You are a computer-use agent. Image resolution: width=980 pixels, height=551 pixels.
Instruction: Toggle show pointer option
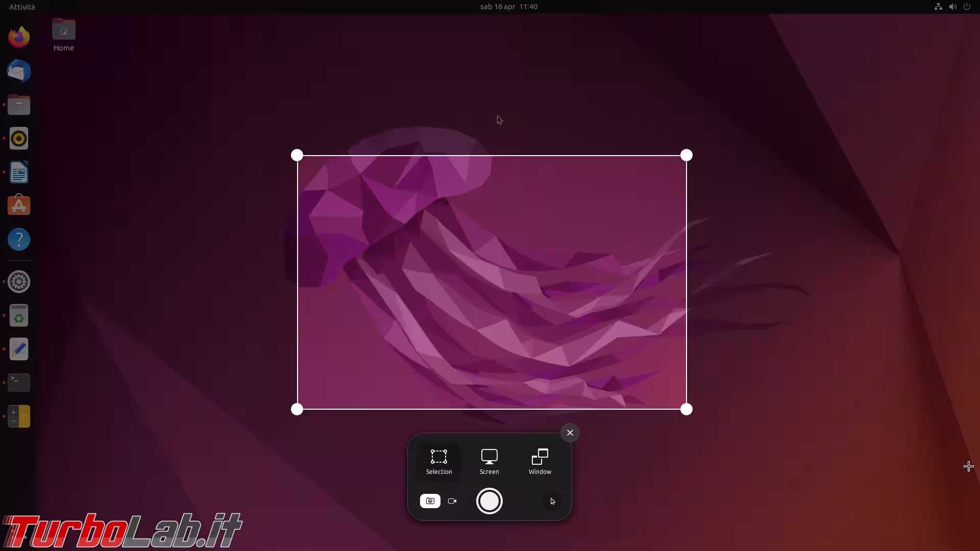[552, 501]
